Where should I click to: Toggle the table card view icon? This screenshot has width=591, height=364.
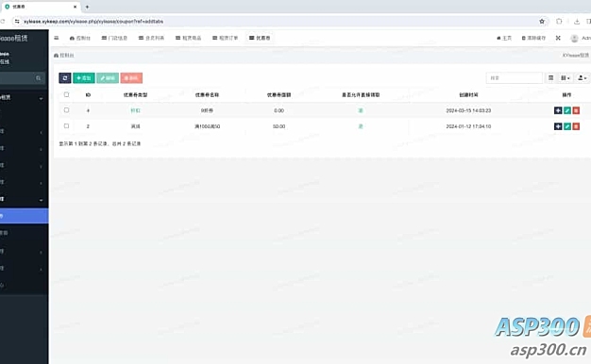tap(550, 78)
